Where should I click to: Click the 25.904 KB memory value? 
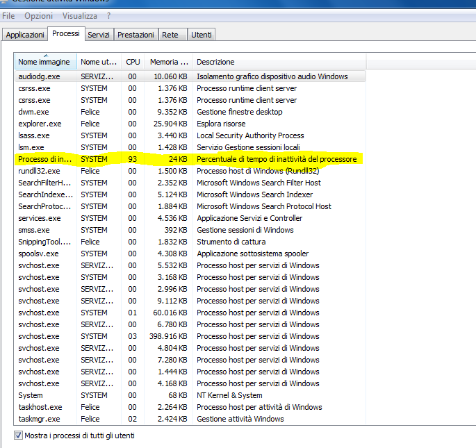click(x=170, y=124)
